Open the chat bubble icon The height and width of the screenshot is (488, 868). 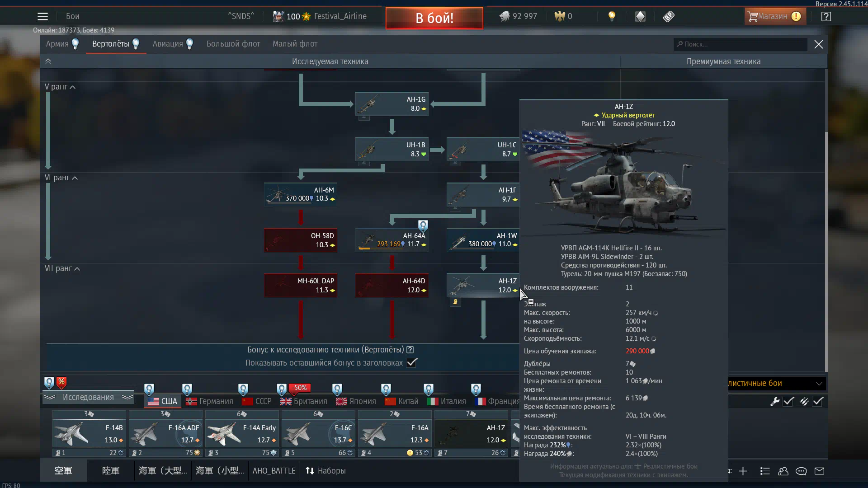click(x=801, y=471)
